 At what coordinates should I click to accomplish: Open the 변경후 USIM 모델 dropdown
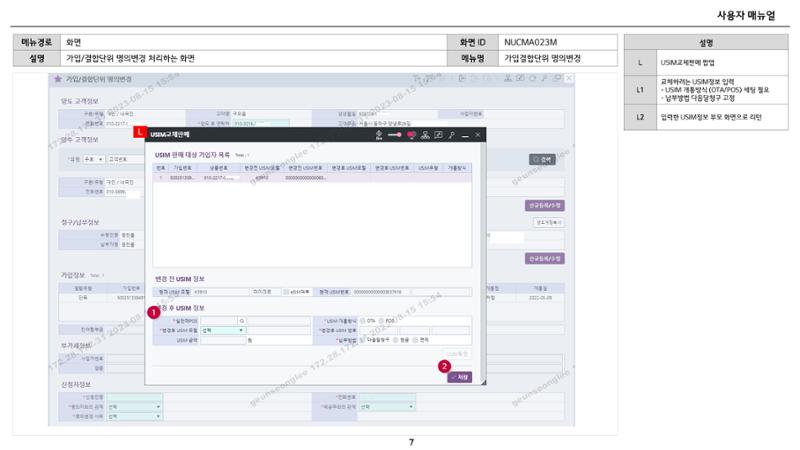[x=223, y=331]
